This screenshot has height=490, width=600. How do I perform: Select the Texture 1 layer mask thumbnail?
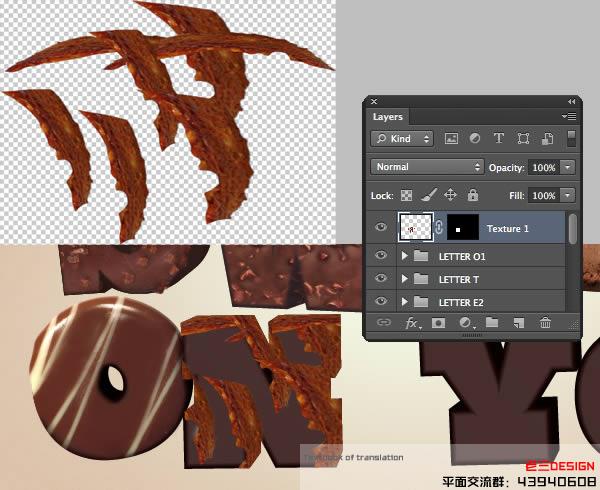point(463,229)
